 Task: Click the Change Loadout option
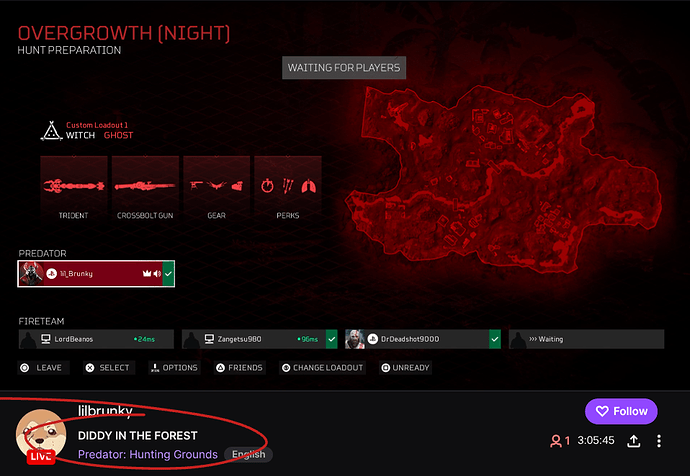[x=323, y=368]
